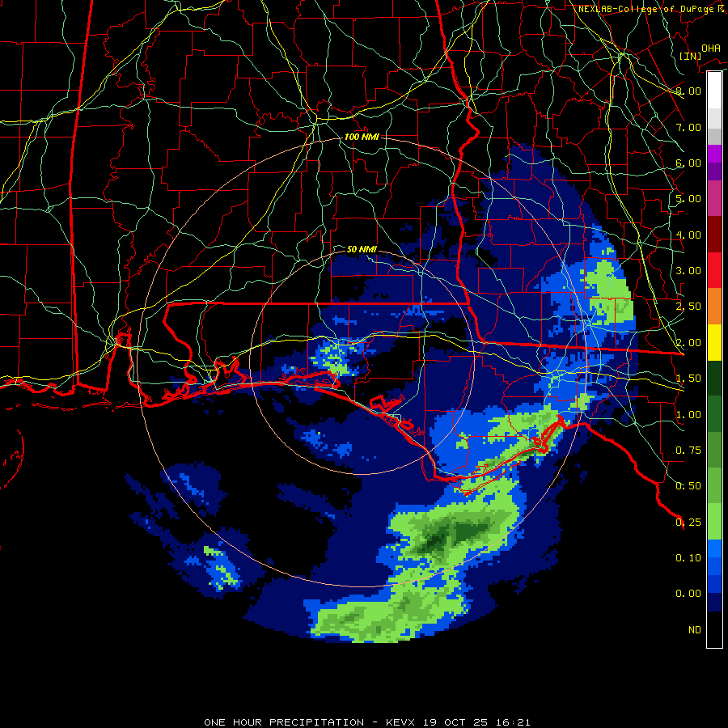Image resolution: width=728 pixels, height=728 pixels.
Task: Pick the dark maroon legend swatch
Action: click(x=714, y=235)
